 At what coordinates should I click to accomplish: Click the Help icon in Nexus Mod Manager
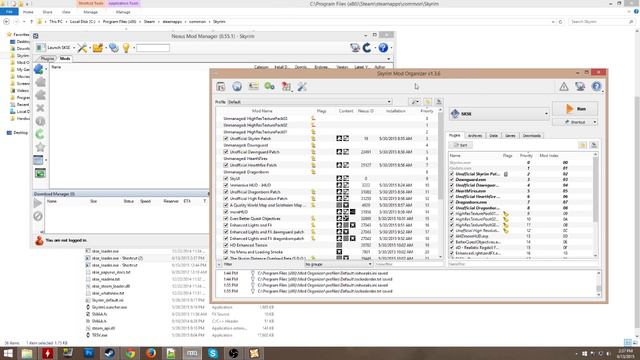[x=383, y=48]
